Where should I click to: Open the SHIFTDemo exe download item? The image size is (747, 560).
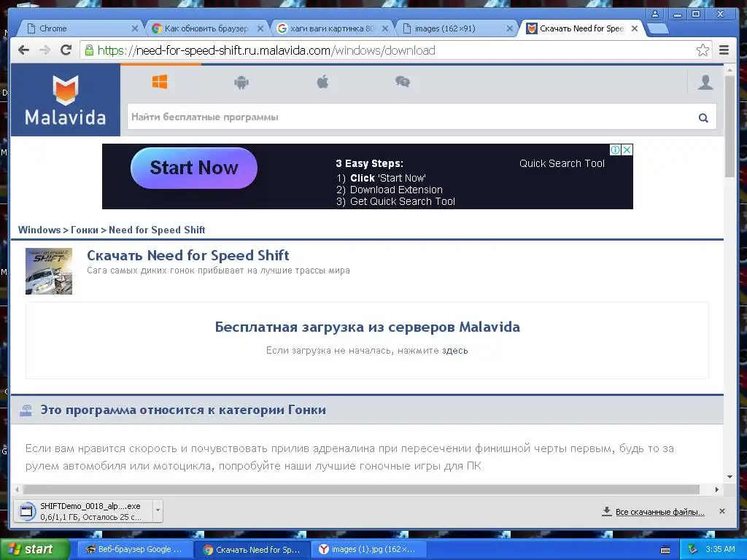(84, 511)
